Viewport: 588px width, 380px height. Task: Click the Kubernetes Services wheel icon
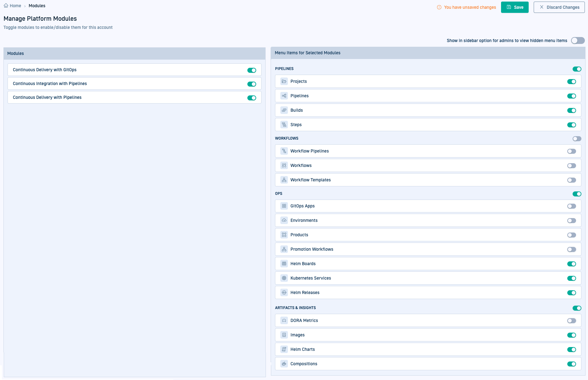tap(284, 278)
